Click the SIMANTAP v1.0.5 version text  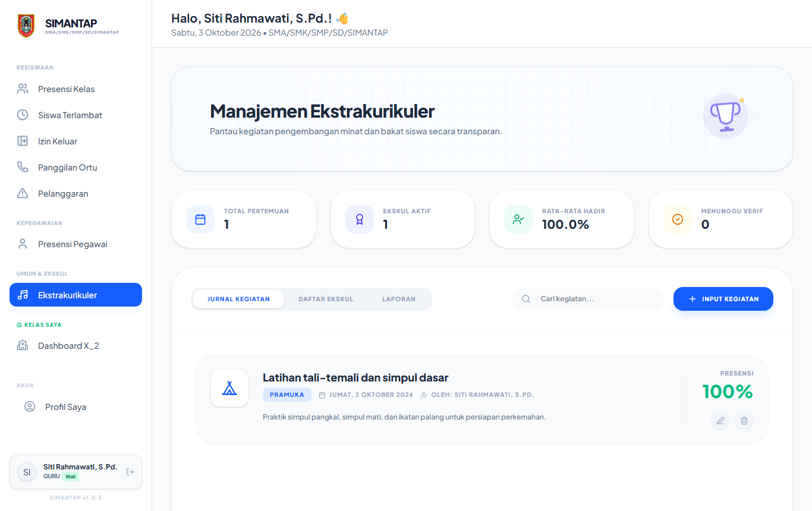pos(75,498)
